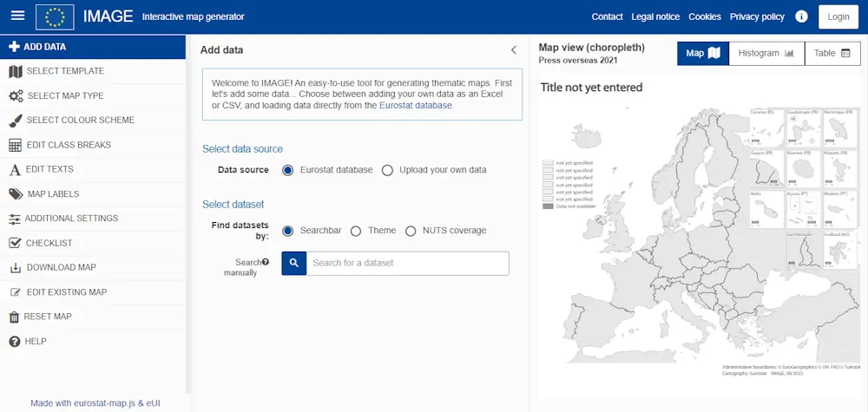The width and height of the screenshot is (868, 412).
Task: Open Made with eurostat-map.js & eUI link
Action: click(x=95, y=403)
